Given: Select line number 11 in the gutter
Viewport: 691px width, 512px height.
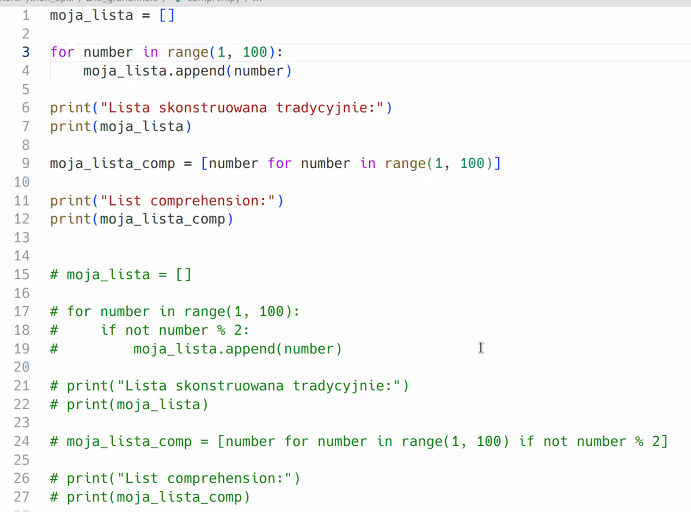Looking at the screenshot, I should 22,200.
